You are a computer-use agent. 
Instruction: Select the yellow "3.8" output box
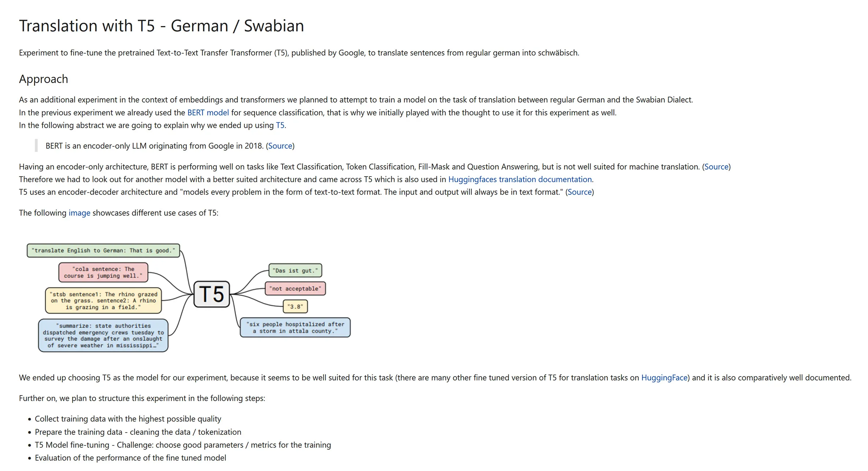click(295, 307)
